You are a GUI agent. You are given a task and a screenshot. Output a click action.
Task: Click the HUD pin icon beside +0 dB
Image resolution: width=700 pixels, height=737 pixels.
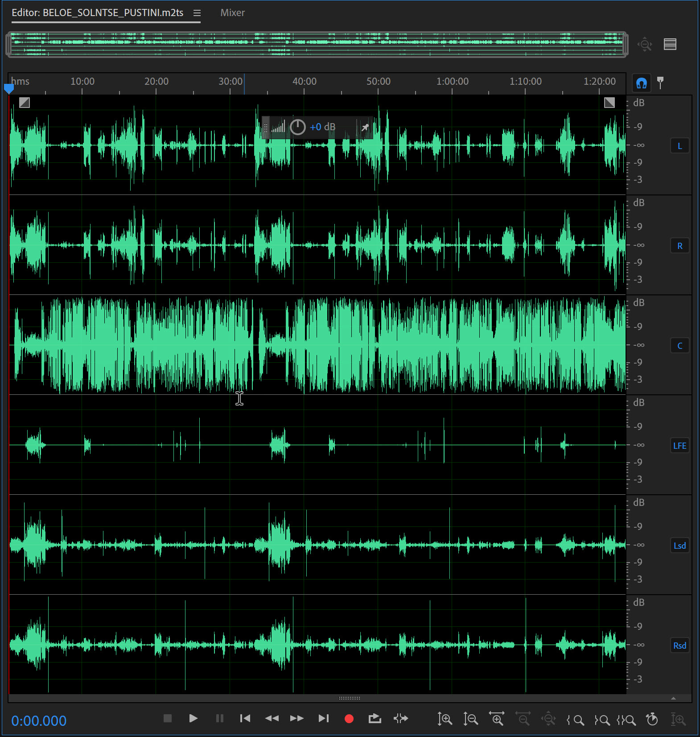(x=365, y=128)
